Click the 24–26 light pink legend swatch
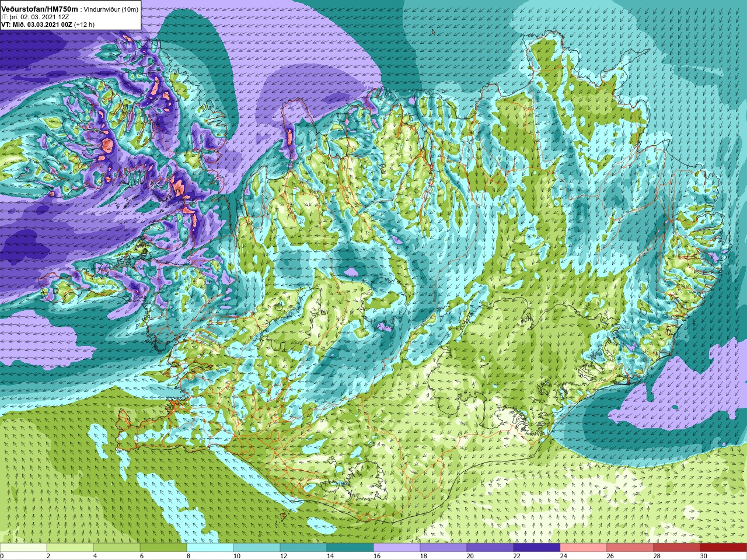This screenshot has width=747, height=560. pyautogui.click(x=584, y=548)
